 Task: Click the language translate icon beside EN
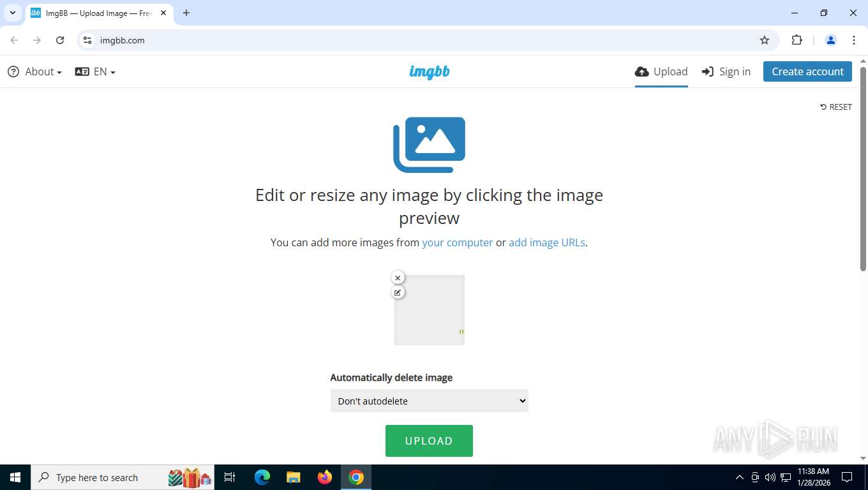pyautogui.click(x=82, y=71)
